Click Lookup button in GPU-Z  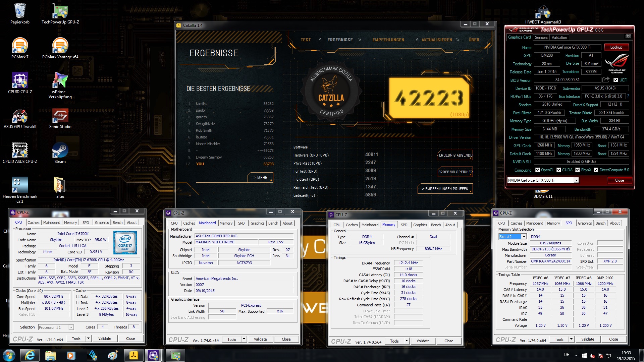616,47
